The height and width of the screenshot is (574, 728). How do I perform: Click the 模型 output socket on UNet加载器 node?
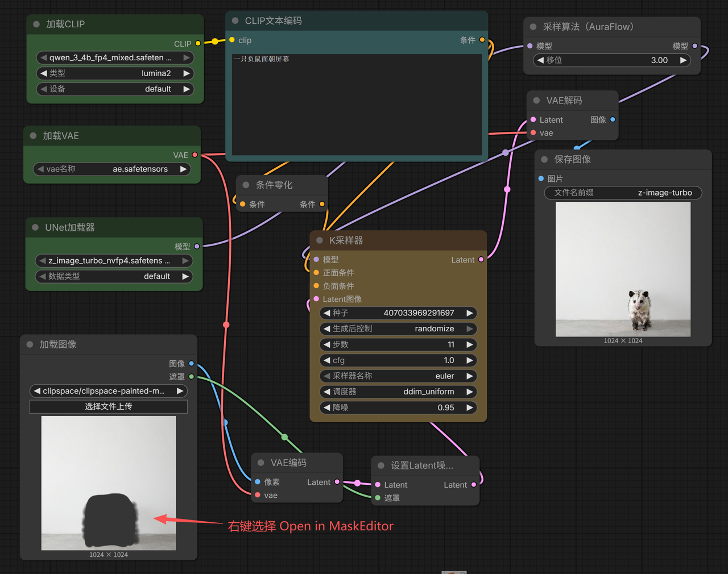tap(196, 246)
